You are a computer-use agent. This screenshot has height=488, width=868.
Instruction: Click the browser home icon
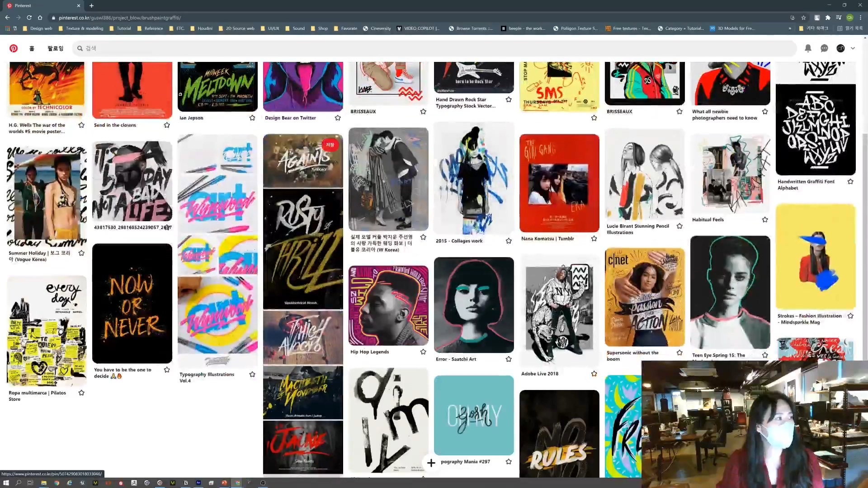click(x=40, y=18)
